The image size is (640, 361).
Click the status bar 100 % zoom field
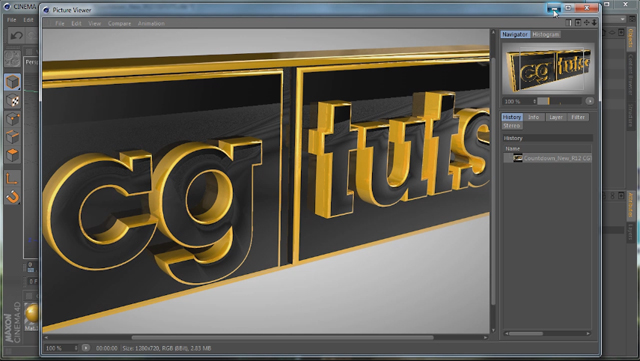(x=59, y=348)
